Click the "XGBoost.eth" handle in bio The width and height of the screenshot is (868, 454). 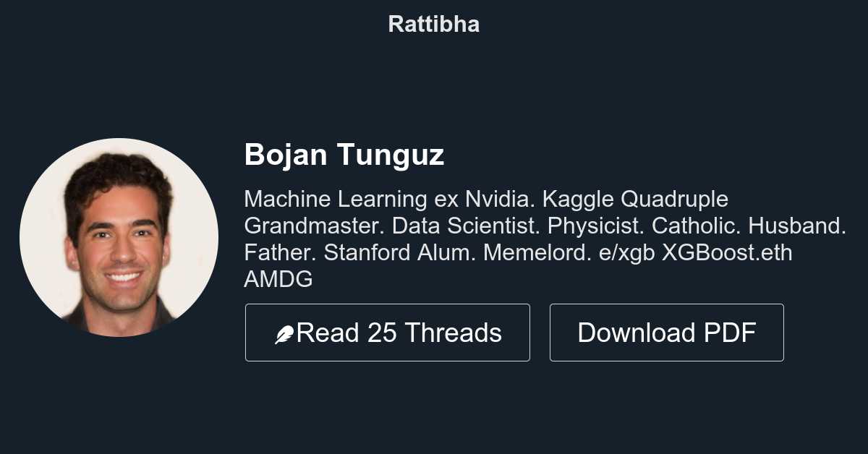(727, 254)
